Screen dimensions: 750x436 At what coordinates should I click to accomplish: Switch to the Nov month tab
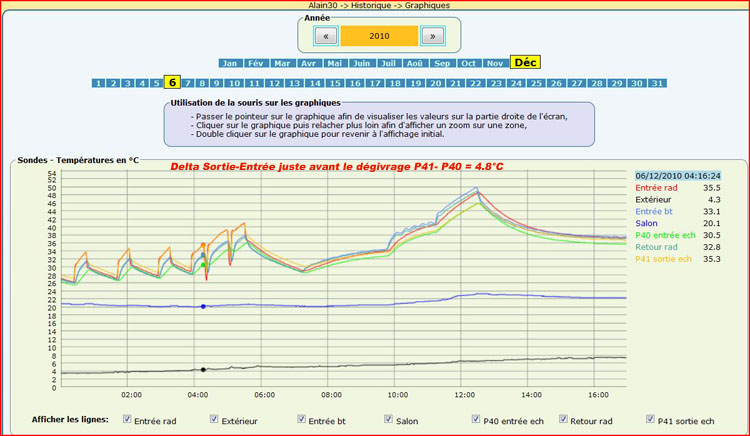pos(495,63)
